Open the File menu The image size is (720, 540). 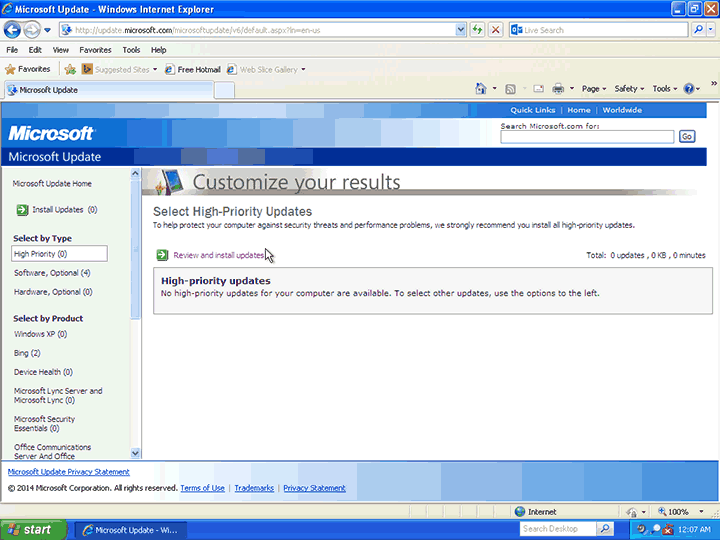click(12, 50)
